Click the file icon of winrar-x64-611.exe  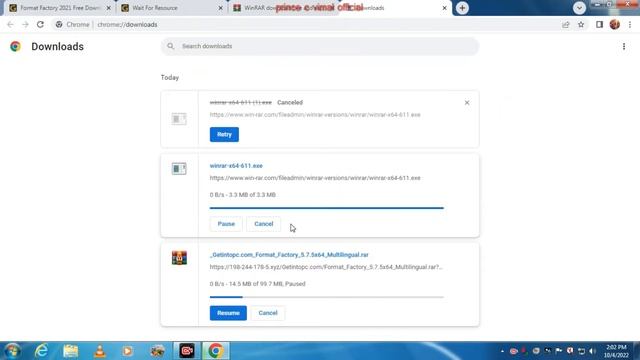tap(179, 169)
